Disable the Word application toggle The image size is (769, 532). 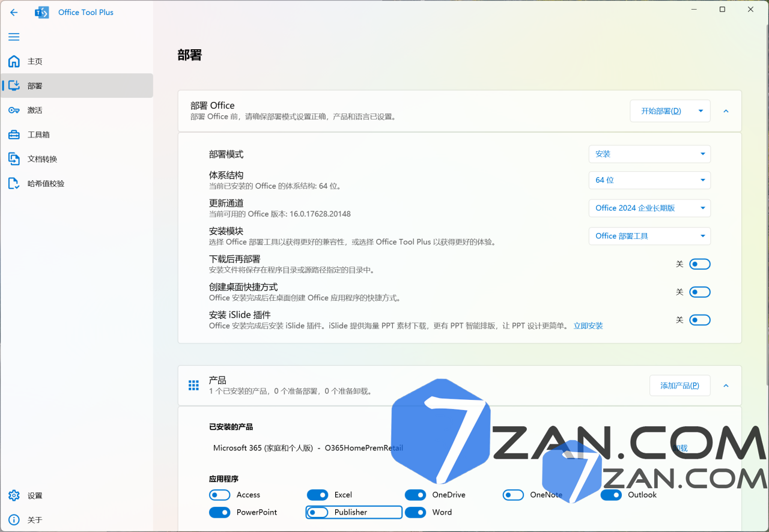point(416,512)
